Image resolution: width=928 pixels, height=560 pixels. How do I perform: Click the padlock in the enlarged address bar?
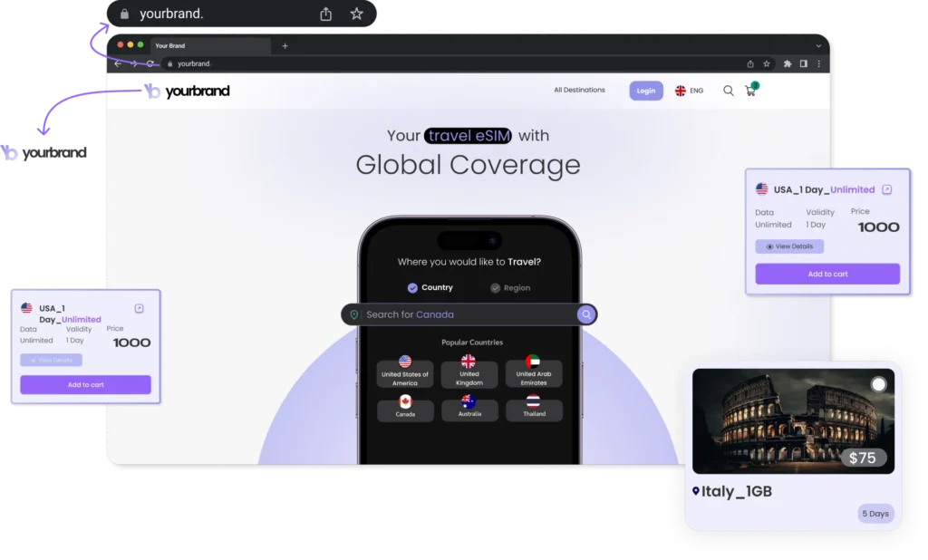tap(124, 14)
